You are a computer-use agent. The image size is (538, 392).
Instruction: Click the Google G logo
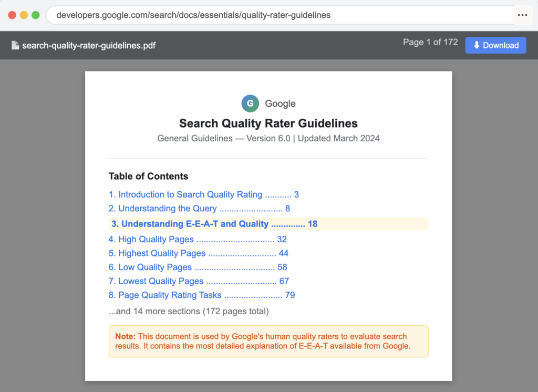(x=250, y=104)
